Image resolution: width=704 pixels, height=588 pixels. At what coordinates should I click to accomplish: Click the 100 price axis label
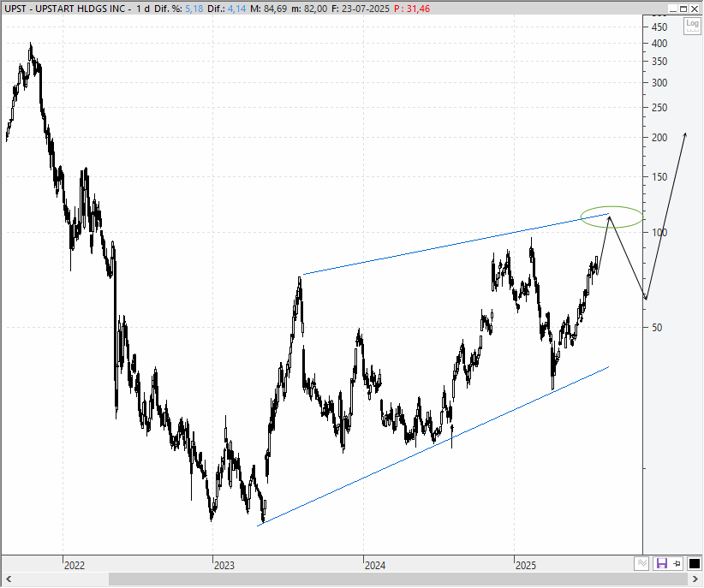coord(659,233)
